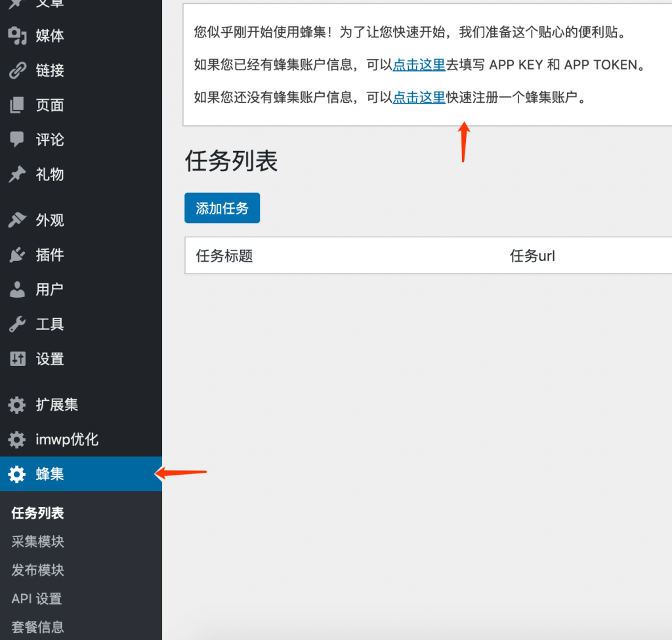This screenshot has width=672, height=640.
Task: Open the 发布模块 submenu item
Action: 37,570
